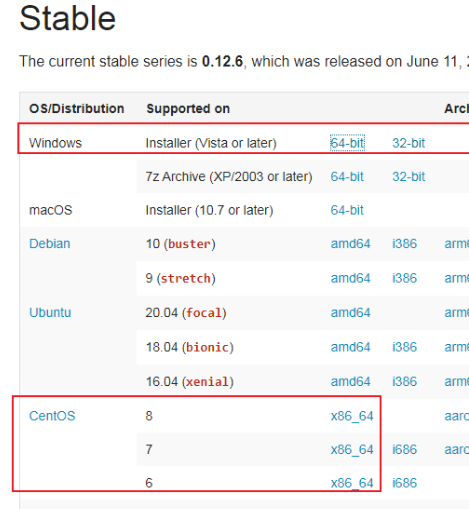
Task: Open 7z Archive 32-bit link
Action: point(408,177)
